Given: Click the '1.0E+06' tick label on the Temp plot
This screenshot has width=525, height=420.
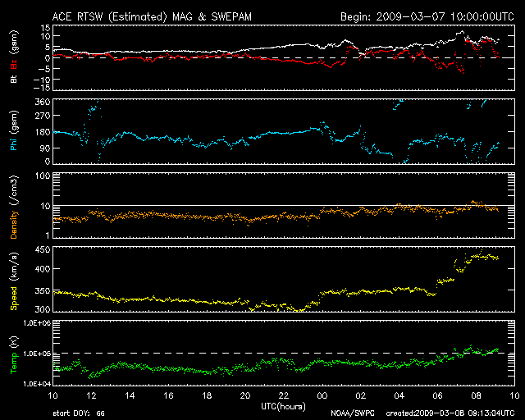Looking at the screenshot, I should (x=36, y=323).
